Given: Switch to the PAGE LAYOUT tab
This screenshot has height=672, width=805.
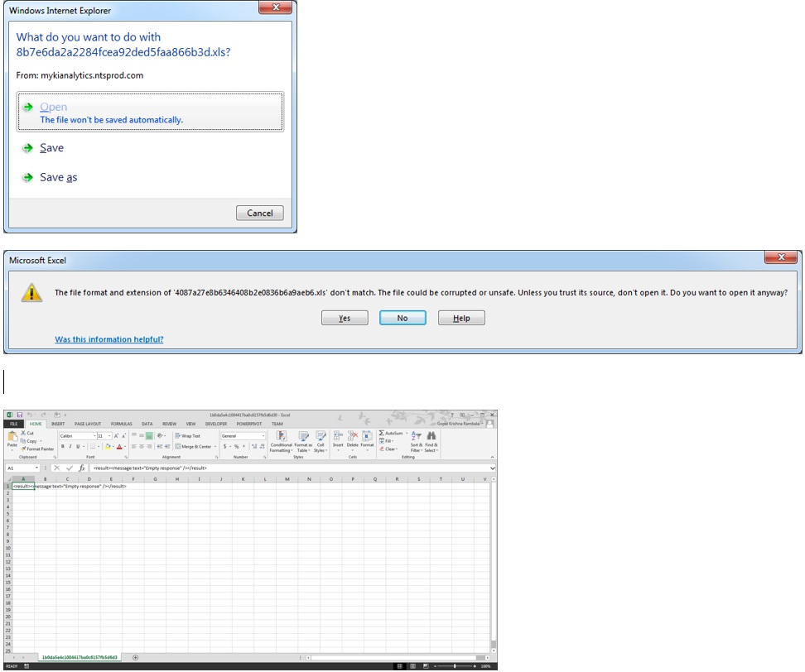Looking at the screenshot, I should [x=88, y=424].
